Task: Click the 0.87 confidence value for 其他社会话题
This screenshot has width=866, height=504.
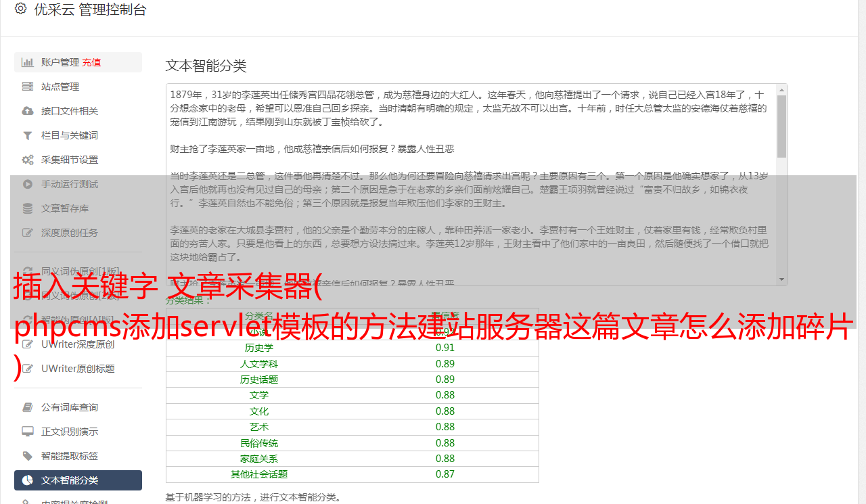Action: [445, 474]
